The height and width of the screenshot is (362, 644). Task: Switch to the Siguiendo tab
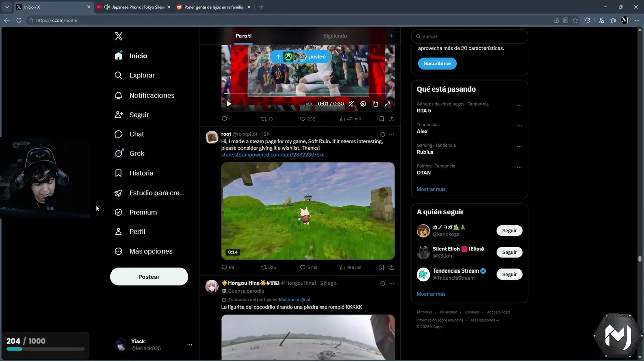pos(335,36)
